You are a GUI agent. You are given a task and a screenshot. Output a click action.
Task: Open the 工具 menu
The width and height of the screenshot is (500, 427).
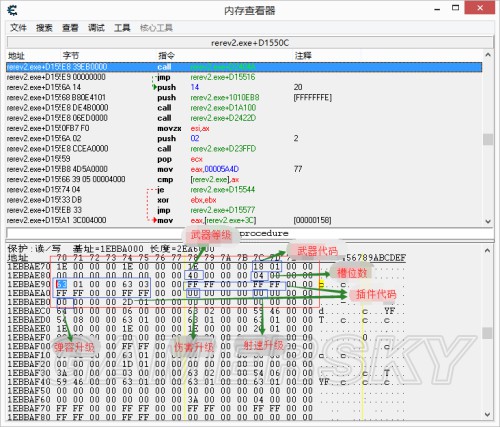pos(122,28)
